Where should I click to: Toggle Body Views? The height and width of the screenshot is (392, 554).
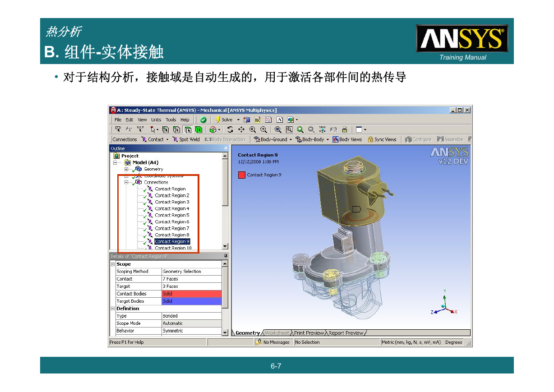[347, 139]
